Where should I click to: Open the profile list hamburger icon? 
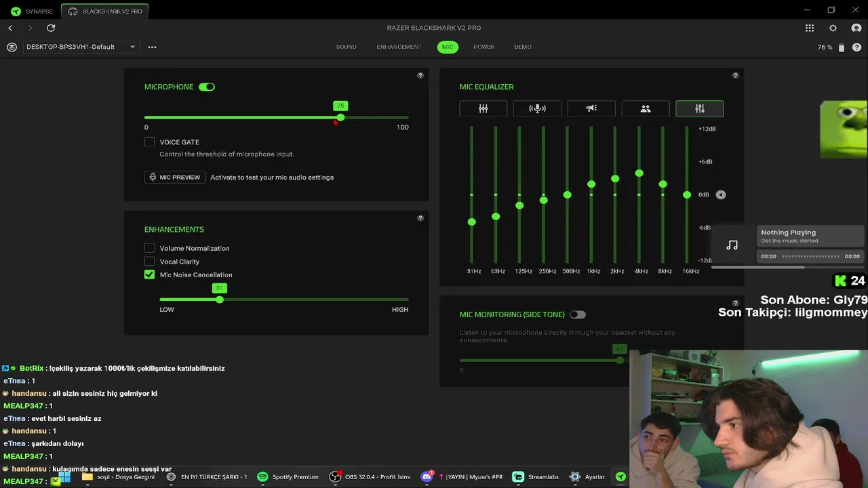(12, 47)
